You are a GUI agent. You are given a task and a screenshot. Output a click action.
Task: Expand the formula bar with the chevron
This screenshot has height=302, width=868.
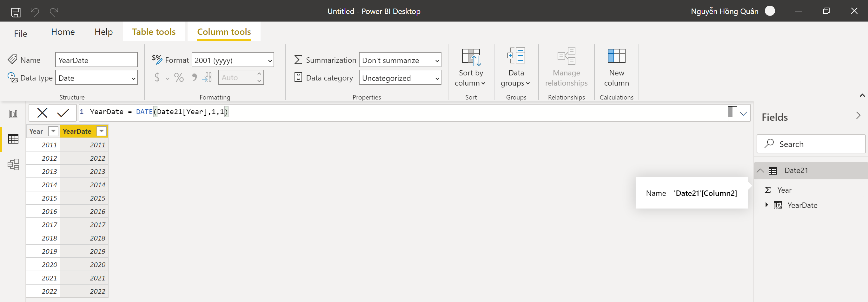tap(743, 114)
